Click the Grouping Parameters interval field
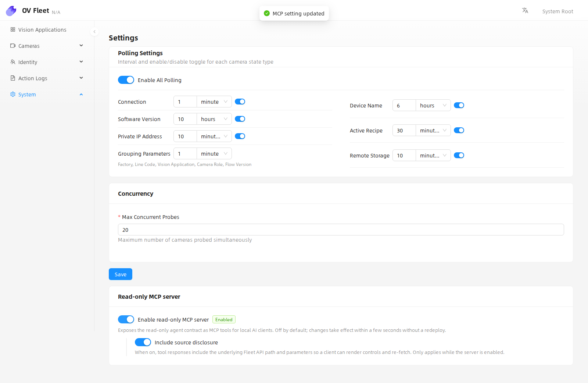Viewport: 588px width, 383px height. click(x=185, y=153)
